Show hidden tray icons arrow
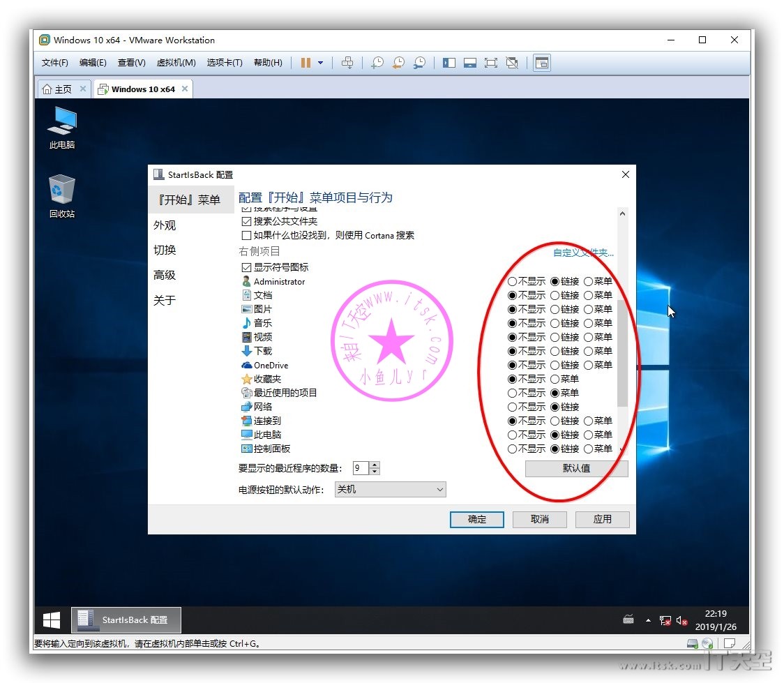The width and height of the screenshot is (784, 683). [648, 620]
